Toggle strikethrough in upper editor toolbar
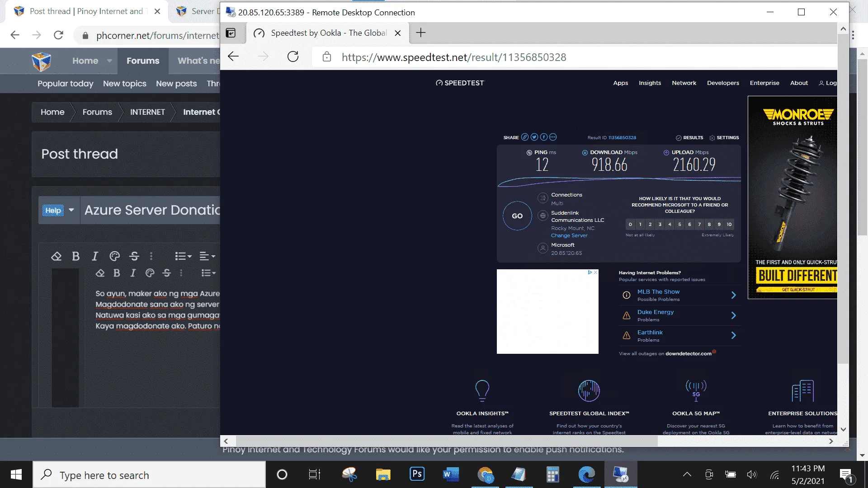 click(134, 257)
